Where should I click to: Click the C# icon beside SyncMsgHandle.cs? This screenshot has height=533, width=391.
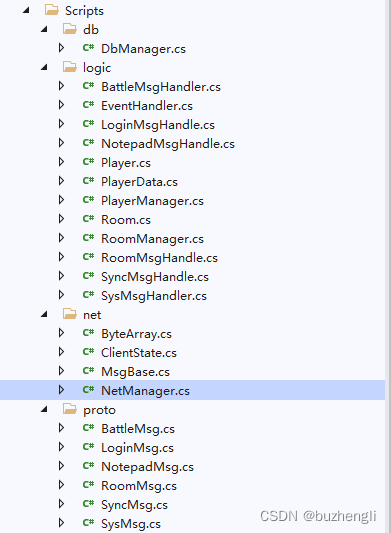(88, 276)
